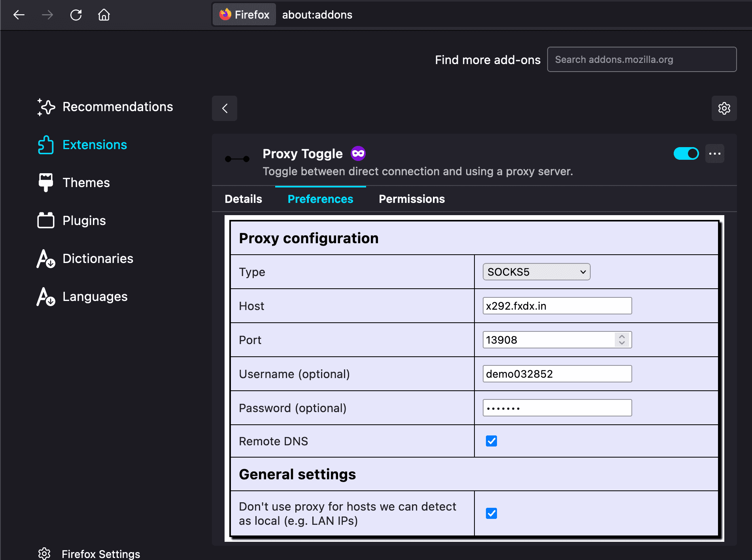Open the Dictionaries section
Viewport: 752px width, 560px height.
pos(98,258)
